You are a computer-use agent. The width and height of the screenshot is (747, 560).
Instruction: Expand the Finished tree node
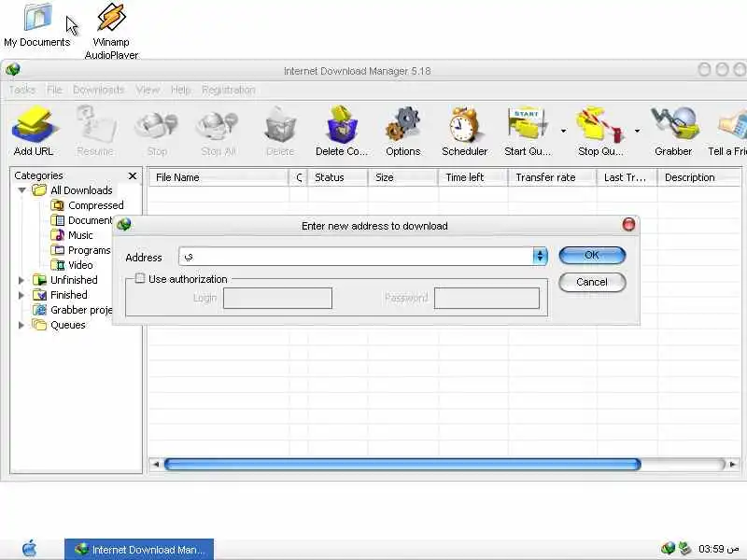click(x=21, y=295)
